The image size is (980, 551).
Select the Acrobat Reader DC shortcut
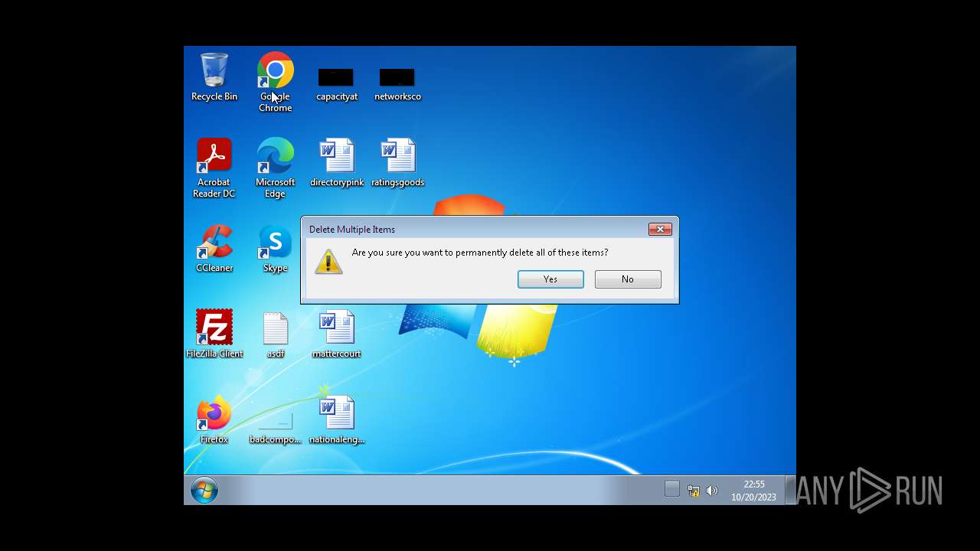pyautogui.click(x=214, y=168)
